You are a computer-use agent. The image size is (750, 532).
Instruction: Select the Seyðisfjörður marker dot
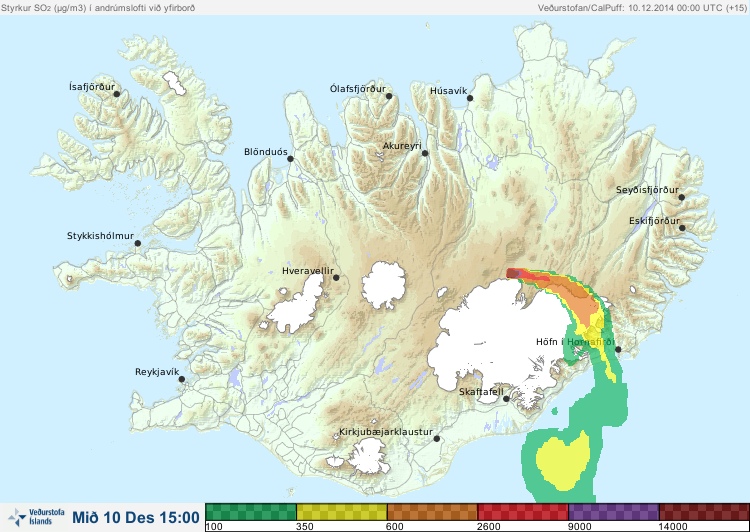pos(682,197)
